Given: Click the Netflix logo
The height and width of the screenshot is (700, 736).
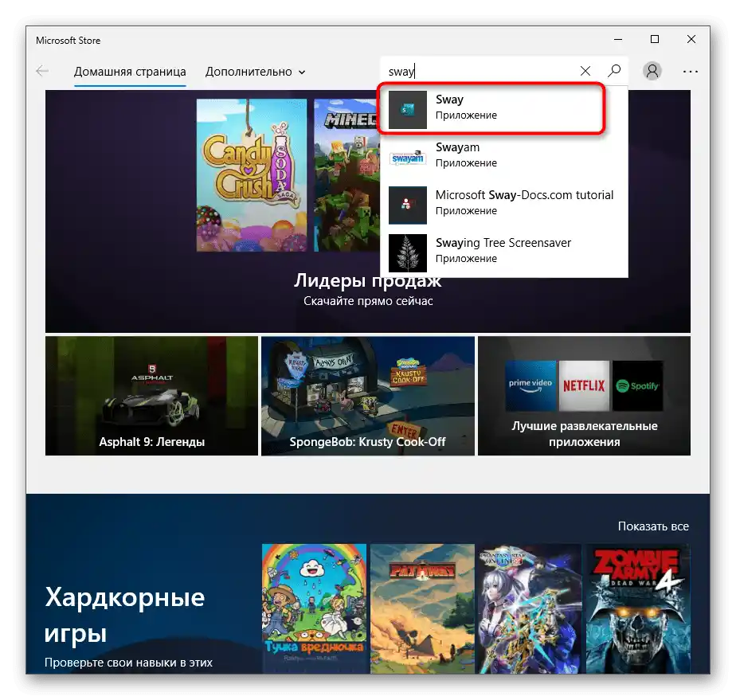Looking at the screenshot, I should 584,385.
